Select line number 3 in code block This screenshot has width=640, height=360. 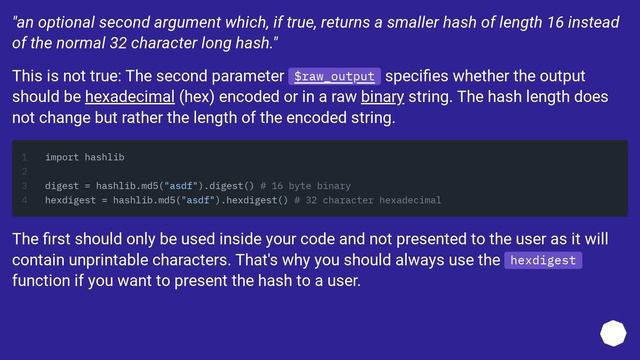pyautogui.click(x=24, y=186)
